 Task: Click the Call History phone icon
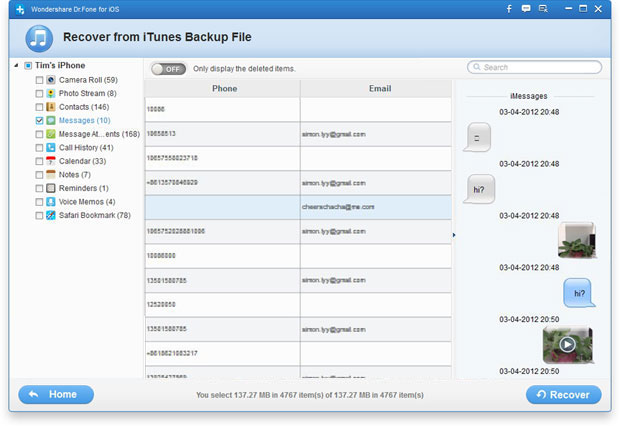click(x=51, y=148)
